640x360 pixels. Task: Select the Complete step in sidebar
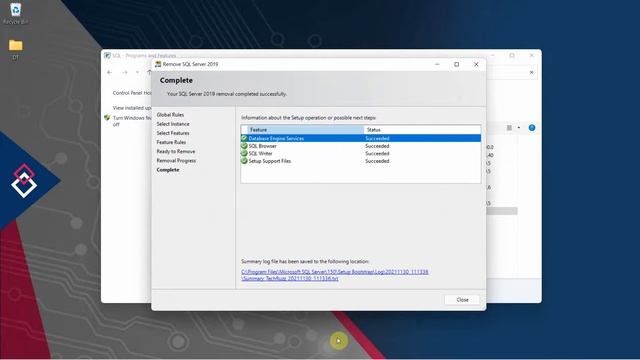click(x=168, y=170)
